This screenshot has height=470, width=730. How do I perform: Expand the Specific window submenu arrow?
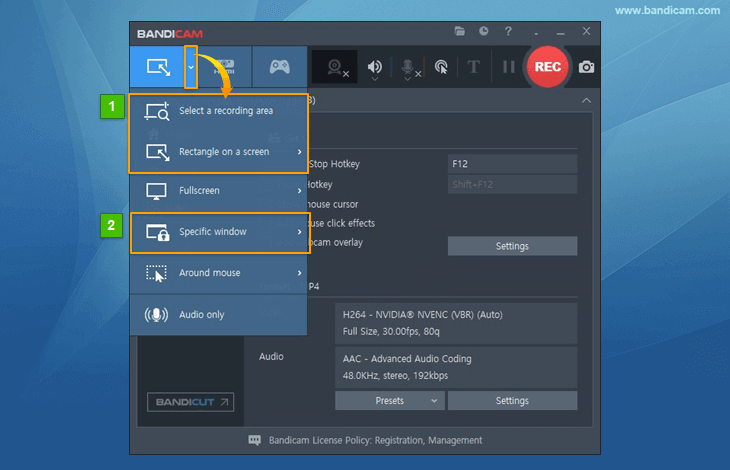tap(299, 232)
